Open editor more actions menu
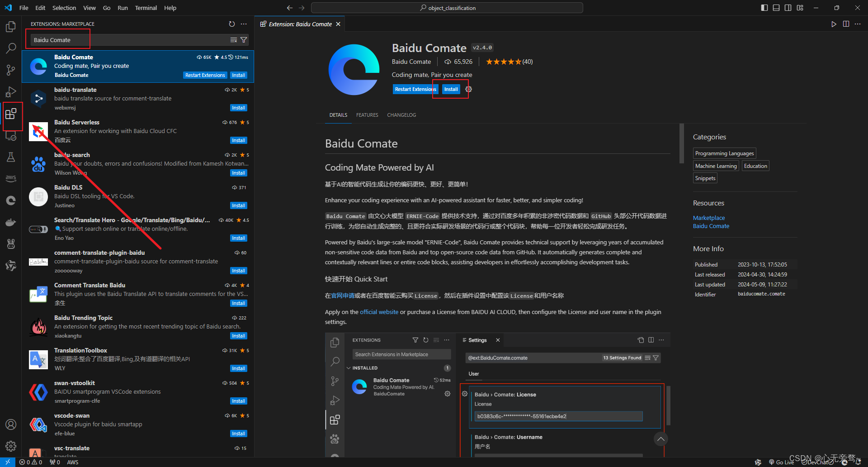Image resolution: width=868 pixels, height=467 pixels. click(858, 24)
